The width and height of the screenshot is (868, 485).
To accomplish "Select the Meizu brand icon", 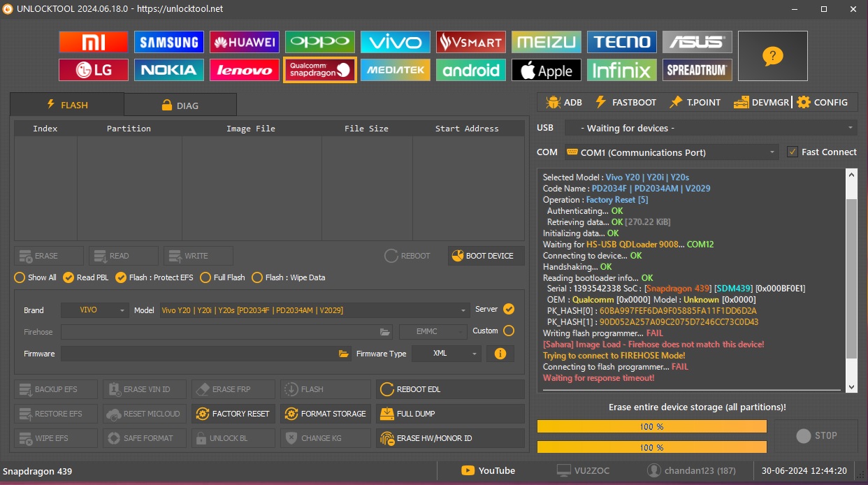I will pyautogui.click(x=547, y=42).
